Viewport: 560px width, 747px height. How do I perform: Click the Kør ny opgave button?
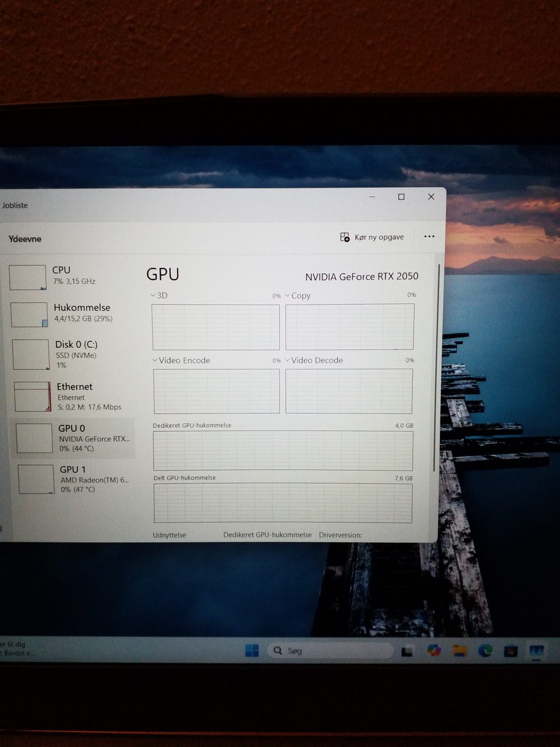click(x=372, y=237)
